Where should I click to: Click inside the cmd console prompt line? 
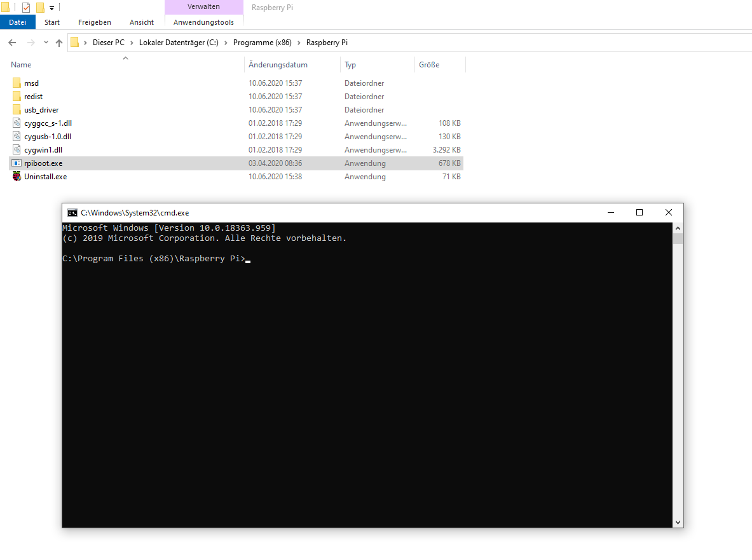coord(156,259)
